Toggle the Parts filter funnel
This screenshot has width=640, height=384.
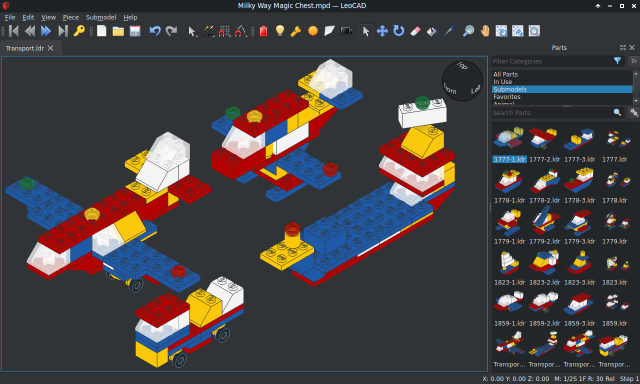[x=617, y=61]
